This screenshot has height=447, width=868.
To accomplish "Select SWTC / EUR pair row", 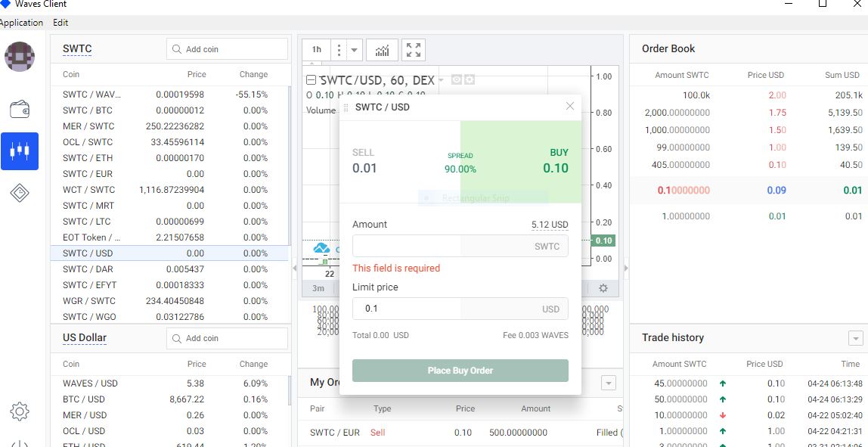I will click(169, 174).
